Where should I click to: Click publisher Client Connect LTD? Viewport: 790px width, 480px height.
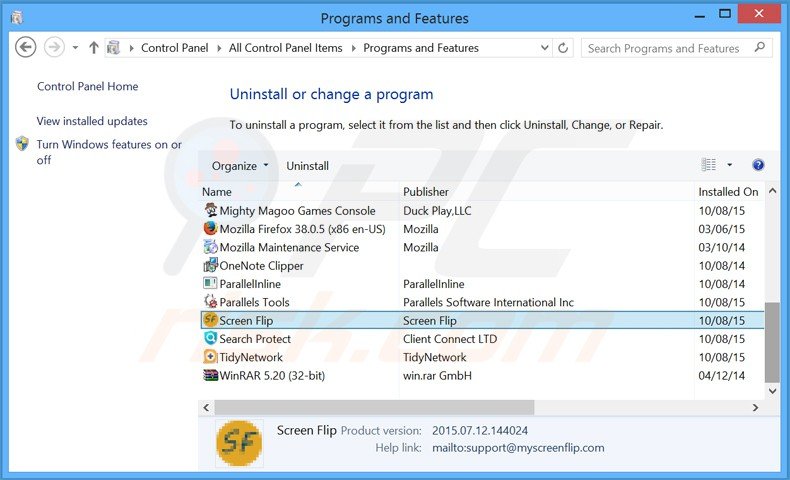pyautogui.click(x=450, y=339)
